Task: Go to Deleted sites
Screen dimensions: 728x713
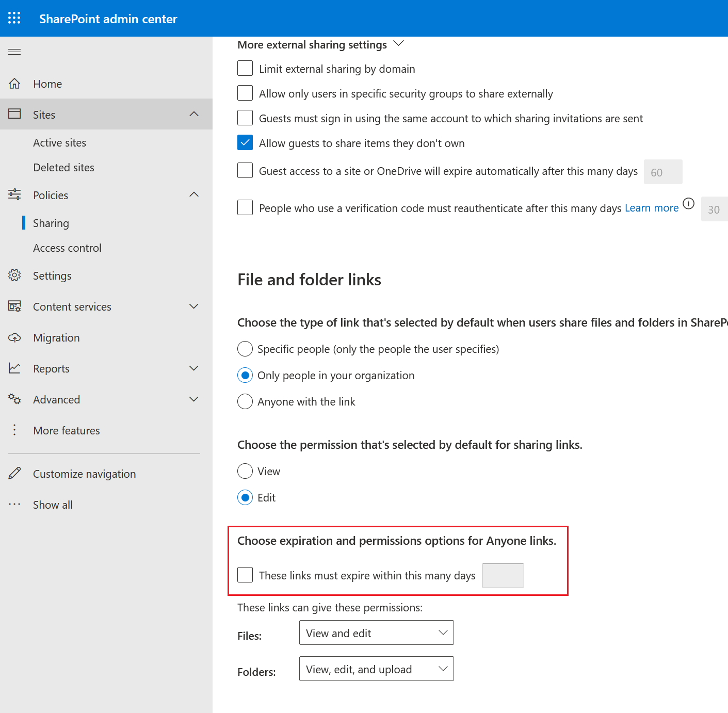Action: click(64, 168)
